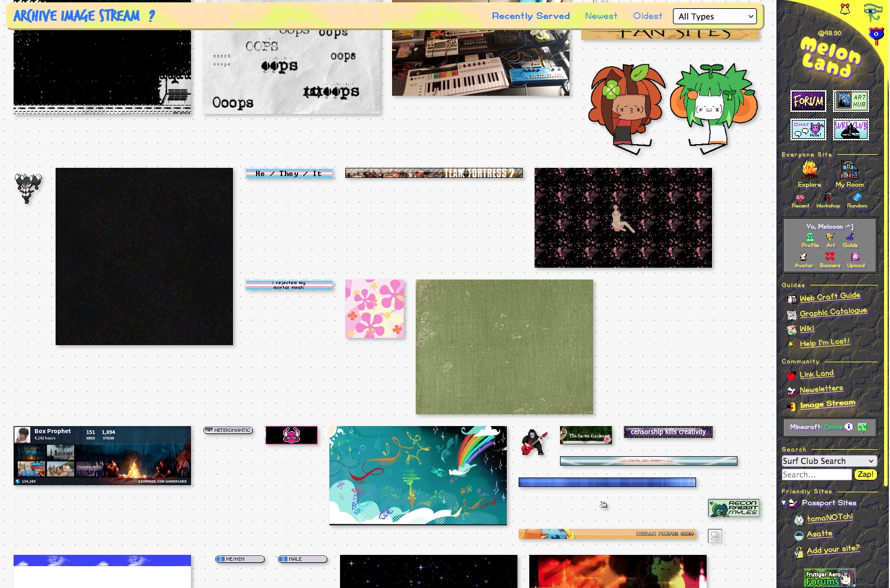This screenshot has width=890, height=588.
Task: Click the Minecraft info bubble icon
Action: coord(849,427)
